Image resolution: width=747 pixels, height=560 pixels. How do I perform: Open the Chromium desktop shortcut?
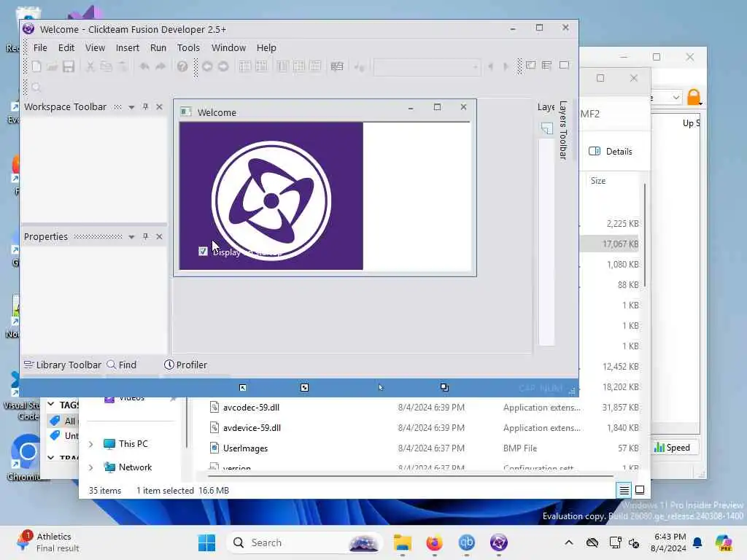26,457
